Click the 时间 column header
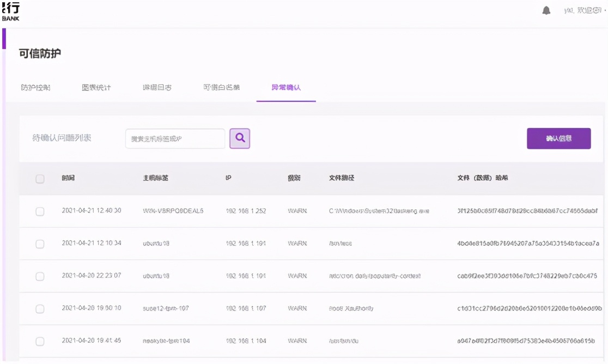The image size is (608, 364). [x=69, y=178]
